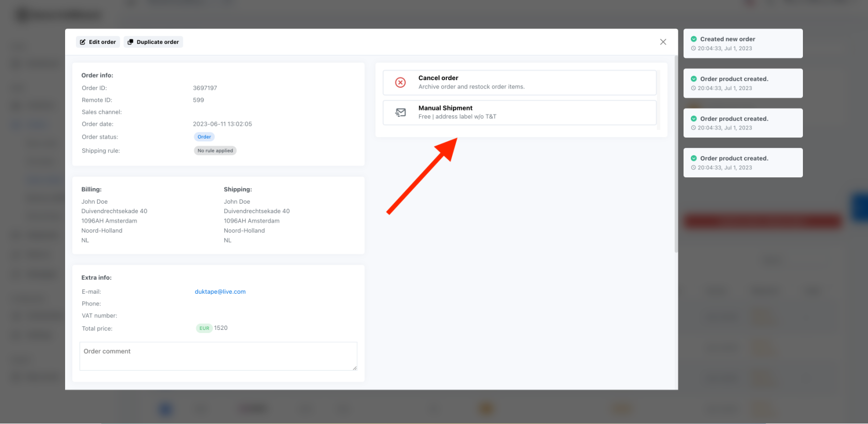The height and width of the screenshot is (424, 868).
Task: Open the duktape@live.com email link
Action: click(220, 292)
